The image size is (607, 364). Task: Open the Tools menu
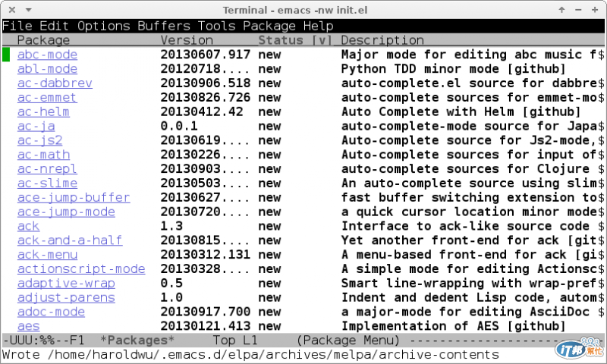(217, 26)
